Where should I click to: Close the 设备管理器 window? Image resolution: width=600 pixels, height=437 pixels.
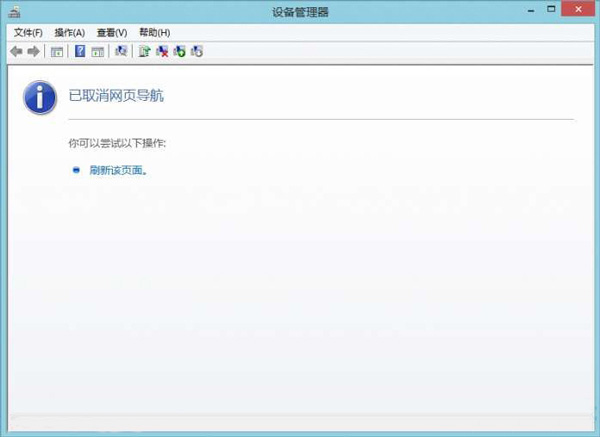coord(578,9)
